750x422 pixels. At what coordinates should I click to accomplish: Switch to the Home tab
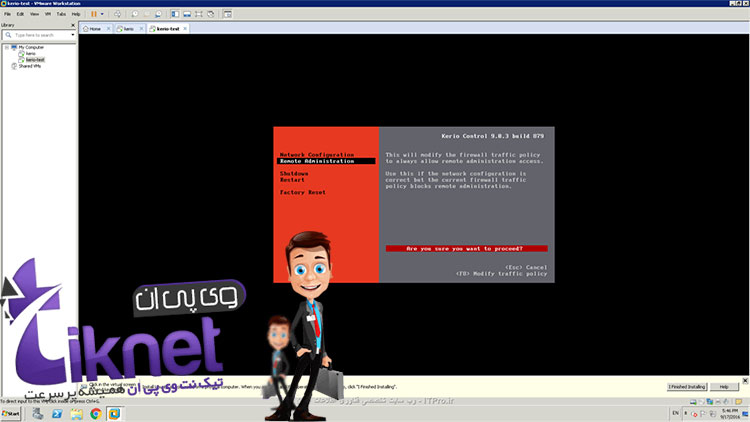tap(95, 29)
